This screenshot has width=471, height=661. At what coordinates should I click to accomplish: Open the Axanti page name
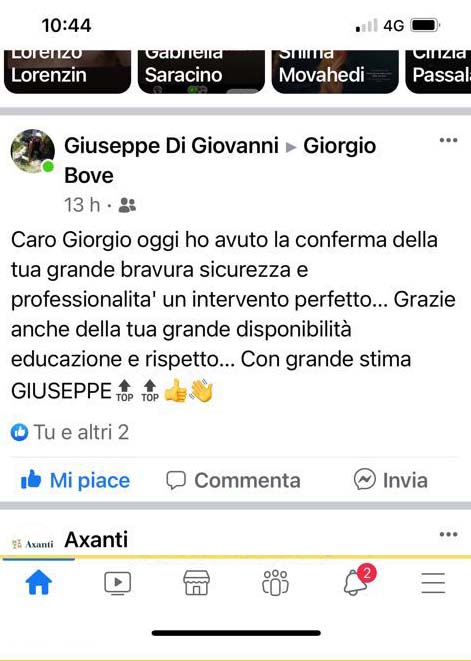pos(96,540)
